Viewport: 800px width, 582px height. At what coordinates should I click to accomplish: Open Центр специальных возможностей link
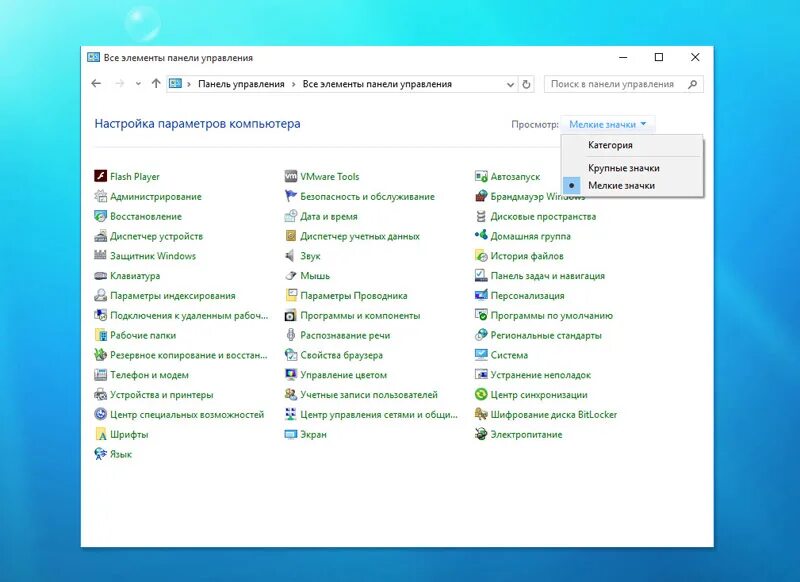(x=187, y=415)
